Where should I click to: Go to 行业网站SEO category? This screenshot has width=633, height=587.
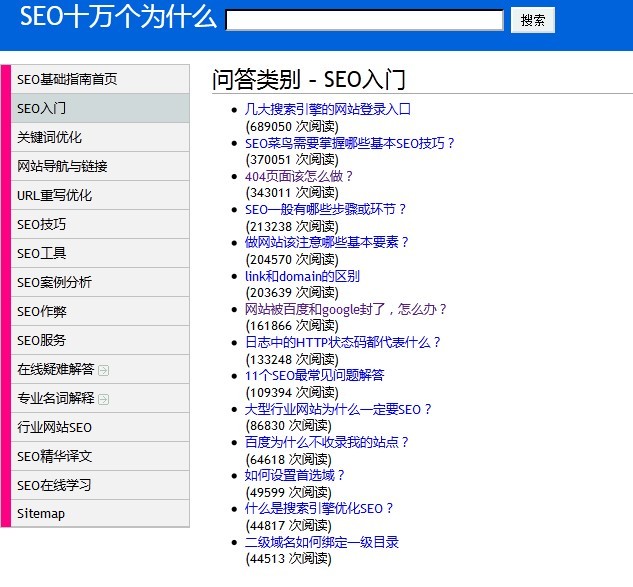pos(100,428)
